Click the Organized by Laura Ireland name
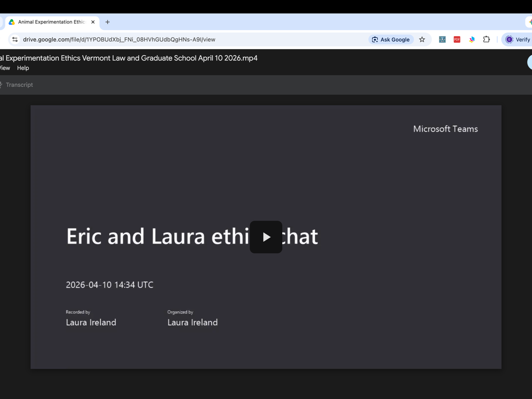 click(192, 322)
